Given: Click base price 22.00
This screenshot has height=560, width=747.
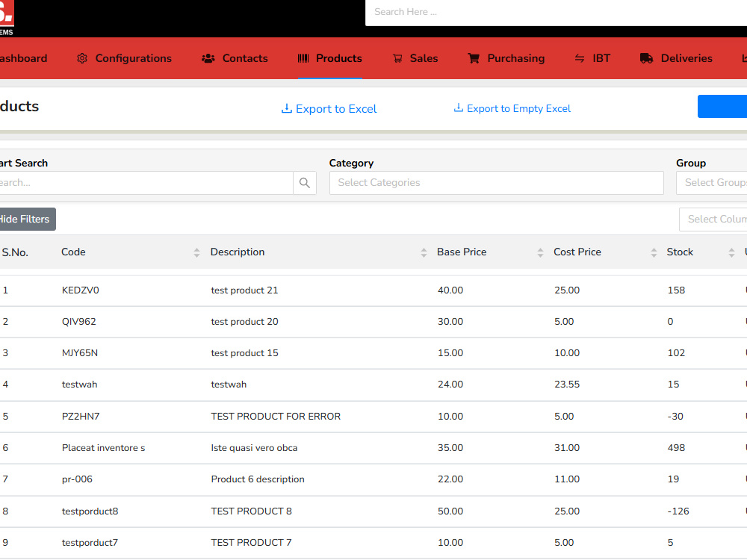Looking at the screenshot, I should click(450, 479).
